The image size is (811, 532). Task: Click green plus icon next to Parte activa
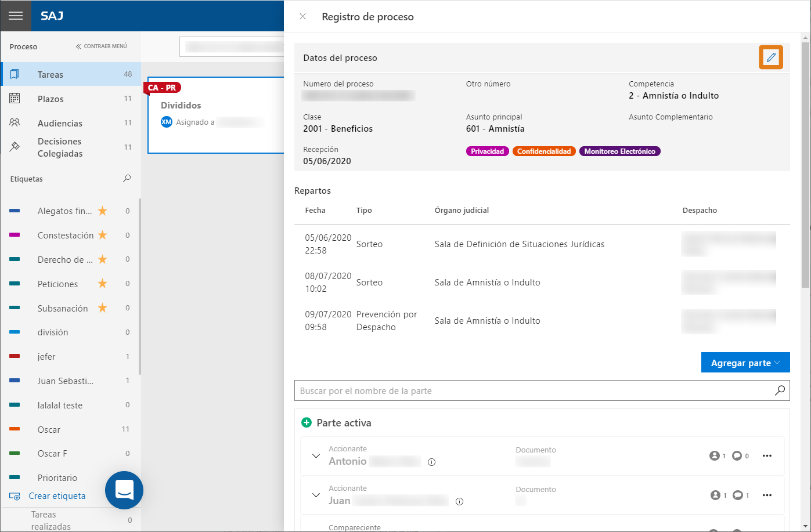coord(307,423)
